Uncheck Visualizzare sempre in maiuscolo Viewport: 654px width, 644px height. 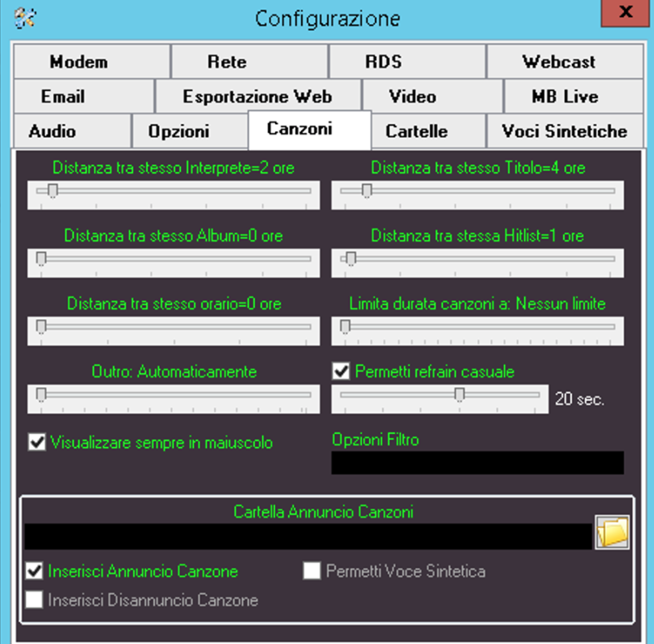coord(37,442)
